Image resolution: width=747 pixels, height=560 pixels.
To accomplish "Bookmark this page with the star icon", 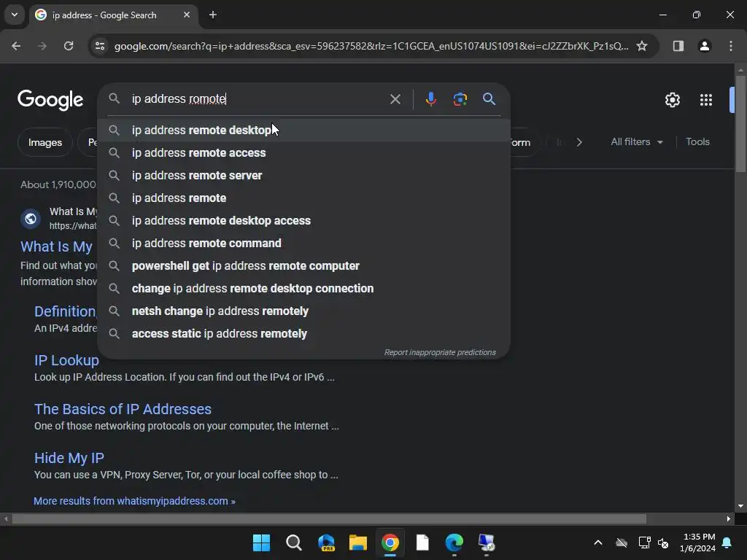I will click(x=642, y=46).
